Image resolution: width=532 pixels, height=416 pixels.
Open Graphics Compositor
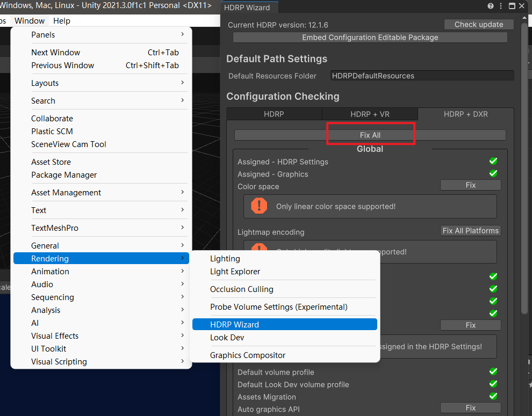(285, 355)
